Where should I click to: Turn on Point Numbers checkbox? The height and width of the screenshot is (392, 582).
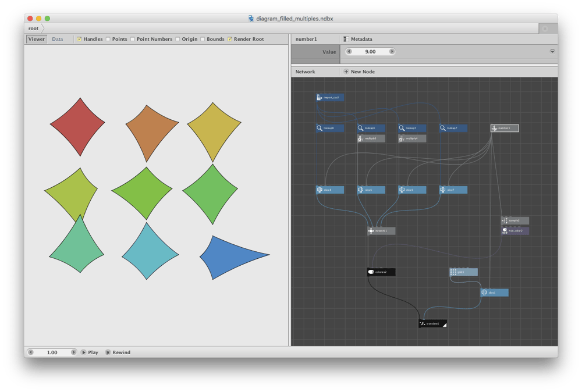click(x=133, y=39)
